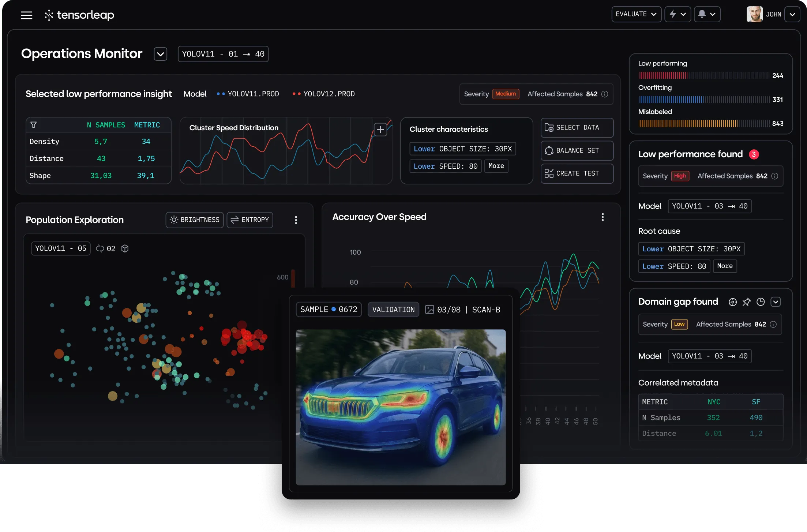Image resolution: width=807 pixels, height=532 pixels.
Task: Toggle BRIGHTNESS view in Population Exploration
Action: [x=194, y=220]
